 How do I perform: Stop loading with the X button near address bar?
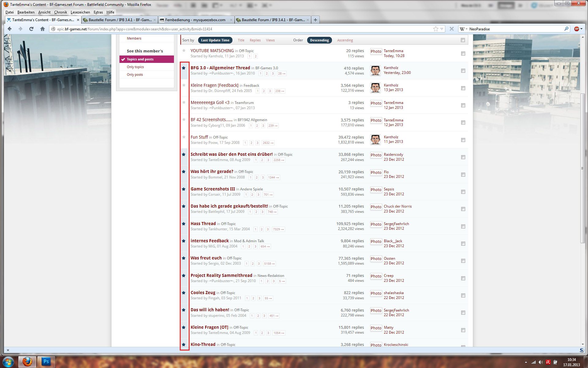tap(451, 29)
